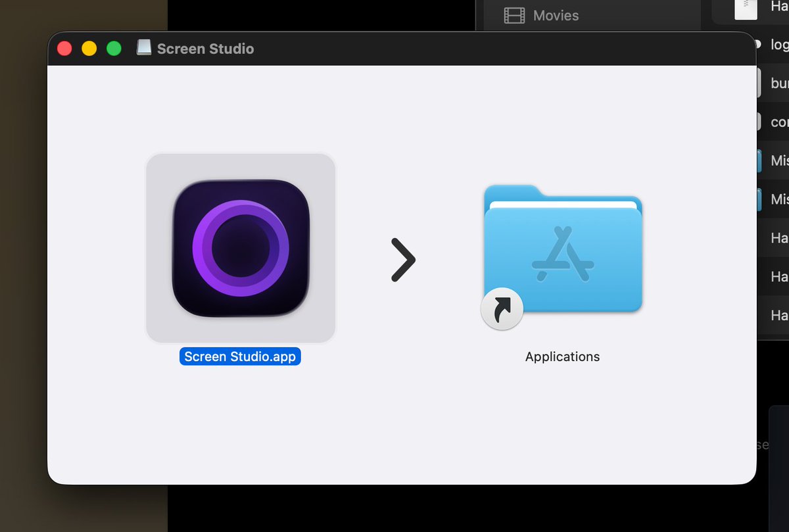
Task: Open the Applications folder shortcut
Action: [x=562, y=256]
